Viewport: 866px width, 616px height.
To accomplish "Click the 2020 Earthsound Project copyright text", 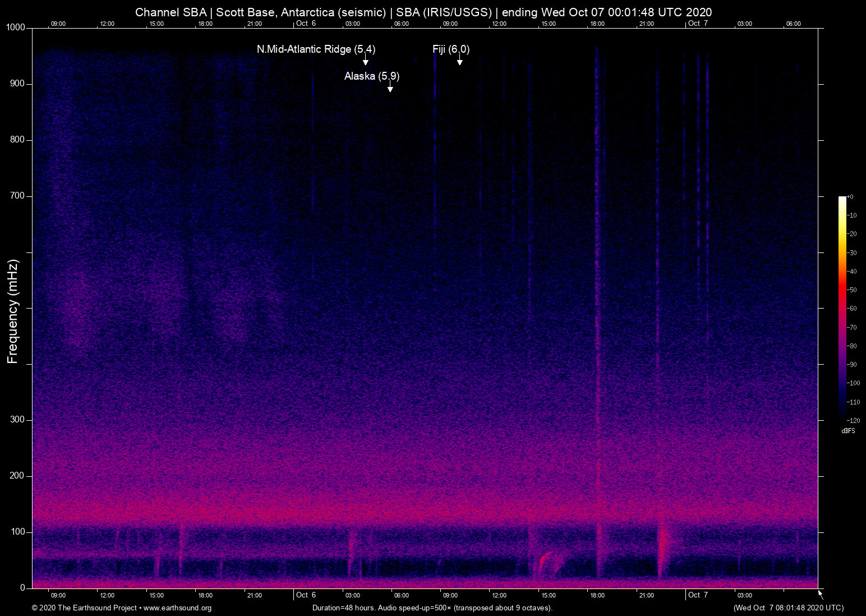I will 85,608.
